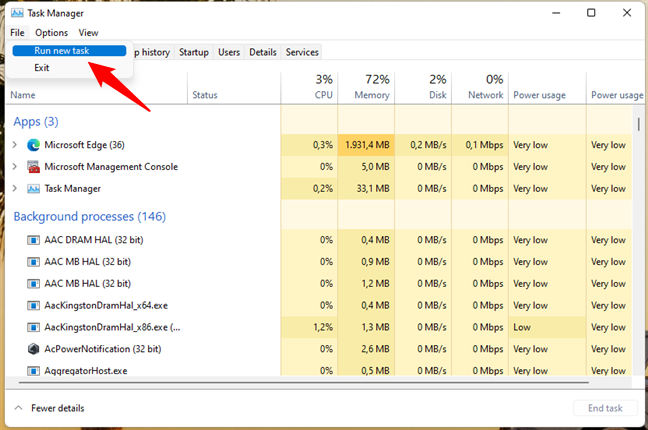
Task: Click Edge network value 0,1 Mbps
Action: click(480, 145)
